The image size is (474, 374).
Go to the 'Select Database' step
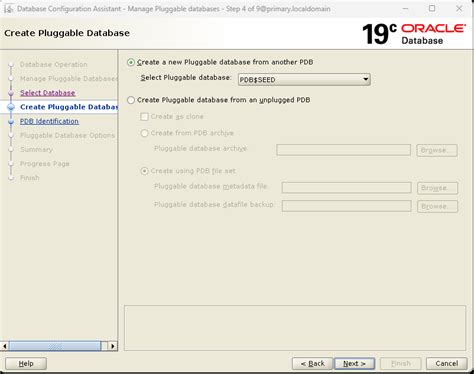(x=48, y=93)
